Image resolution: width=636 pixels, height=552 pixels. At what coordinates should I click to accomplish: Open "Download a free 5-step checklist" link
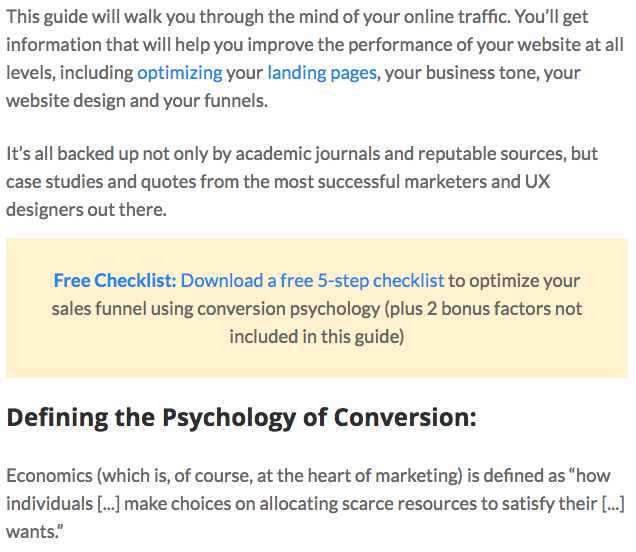(x=312, y=281)
